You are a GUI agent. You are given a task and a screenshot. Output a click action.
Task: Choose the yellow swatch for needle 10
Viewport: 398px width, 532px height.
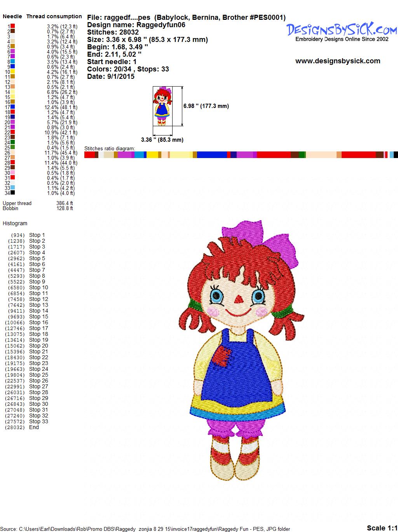pos(12,72)
